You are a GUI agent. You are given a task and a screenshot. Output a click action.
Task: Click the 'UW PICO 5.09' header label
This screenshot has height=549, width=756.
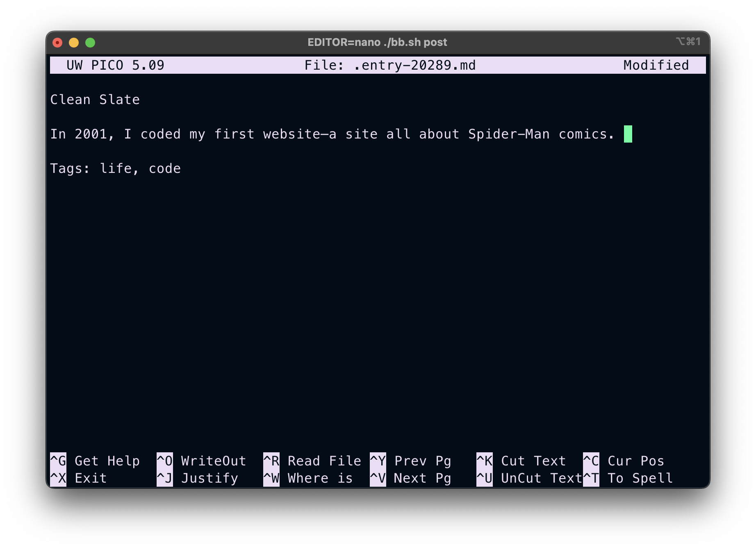coord(115,65)
